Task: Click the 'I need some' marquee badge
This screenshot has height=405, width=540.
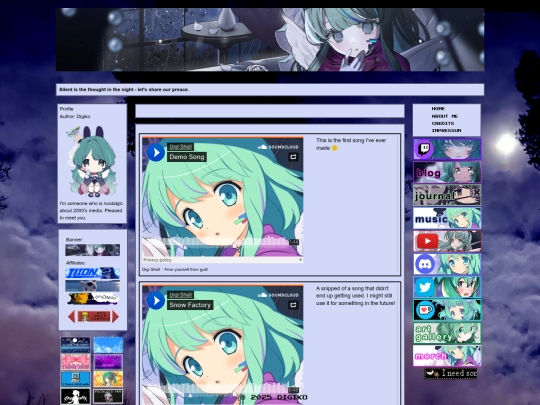Action: 450,373
